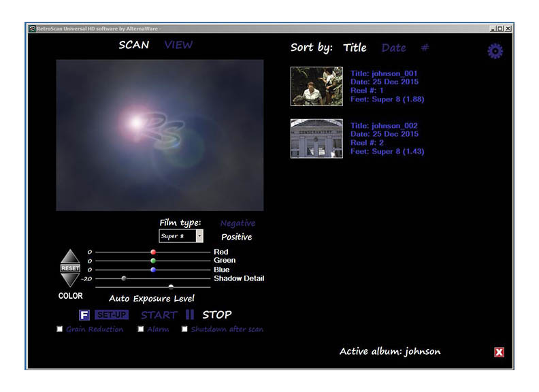
Task: Switch to the VIEW tab
Action: point(178,45)
